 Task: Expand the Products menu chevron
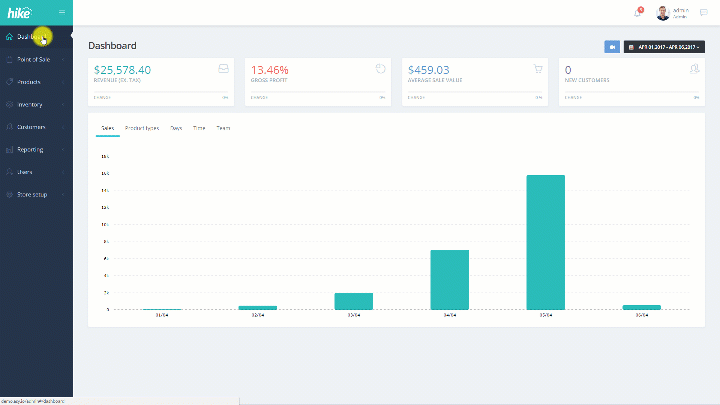63,82
